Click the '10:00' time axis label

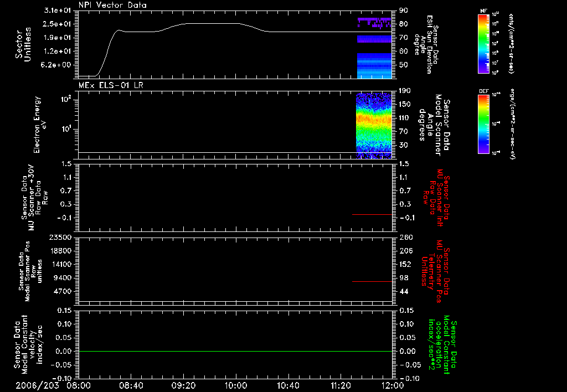click(x=236, y=385)
